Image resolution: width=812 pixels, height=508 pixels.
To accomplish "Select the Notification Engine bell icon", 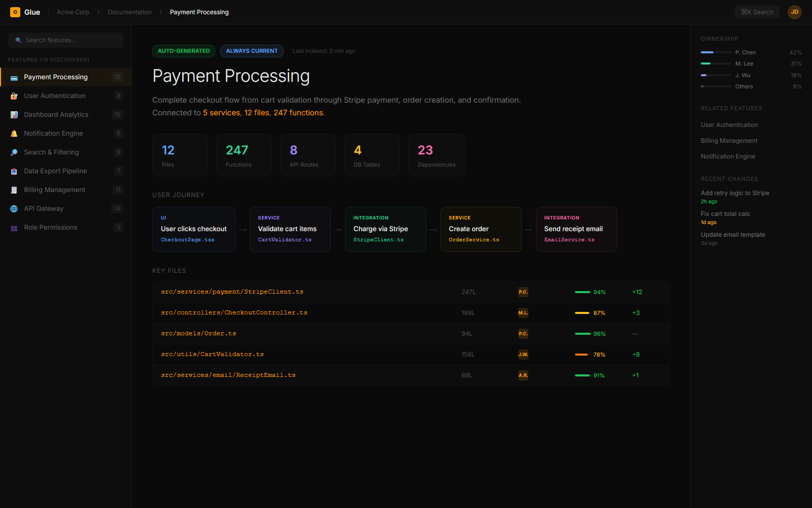I will click(x=14, y=133).
